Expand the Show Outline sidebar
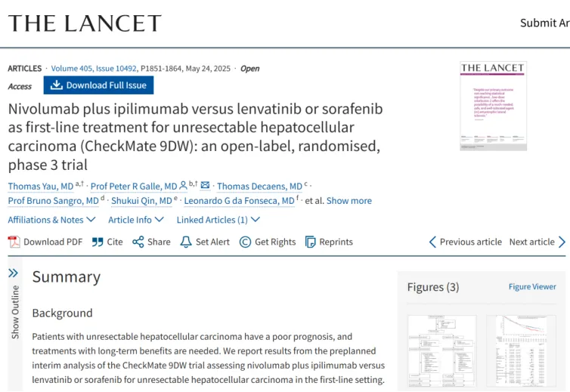This screenshot has width=570, height=392. [14, 273]
